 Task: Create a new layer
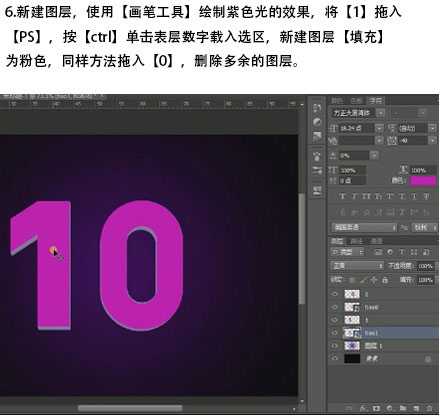[x=416, y=408]
